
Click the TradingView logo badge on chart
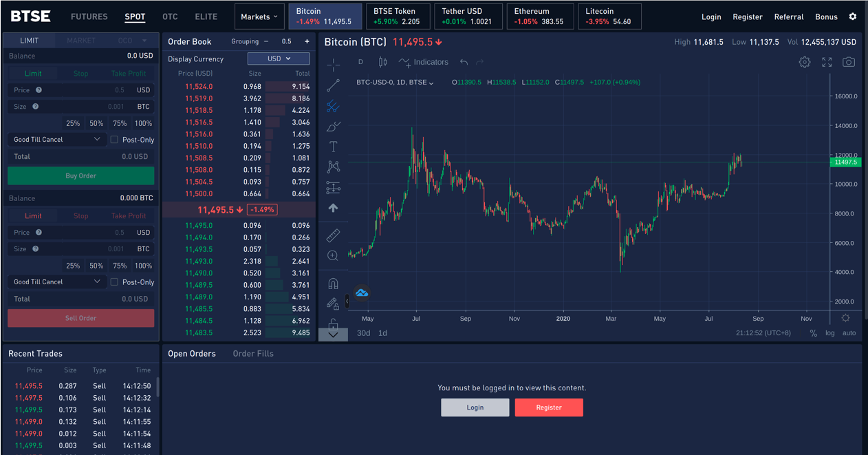362,293
